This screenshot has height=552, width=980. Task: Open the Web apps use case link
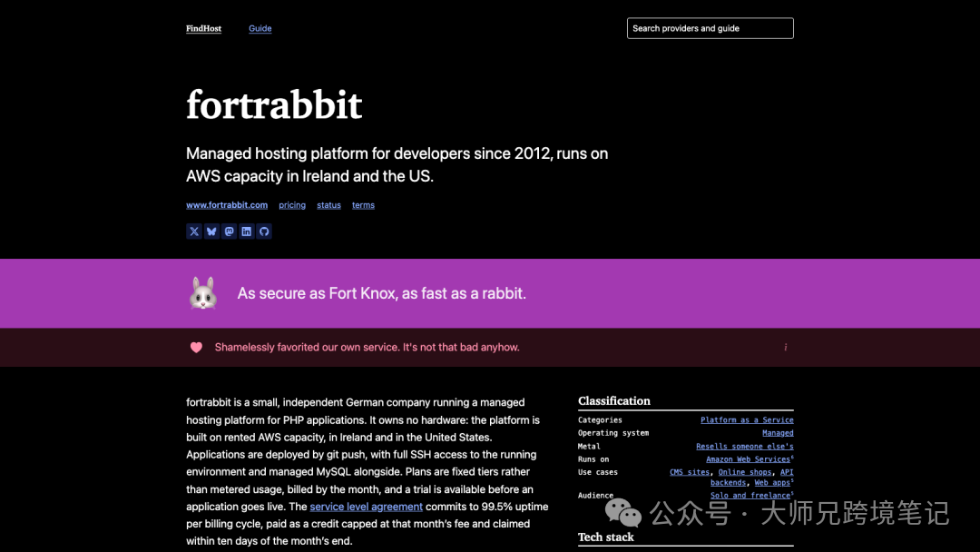(772, 483)
